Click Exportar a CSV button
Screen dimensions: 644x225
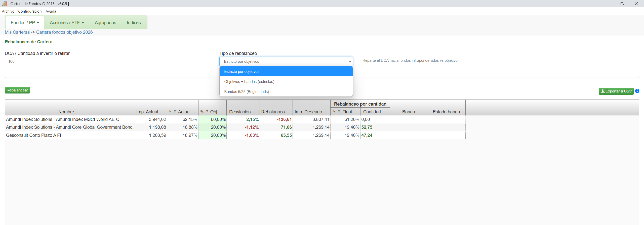[616, 91]
